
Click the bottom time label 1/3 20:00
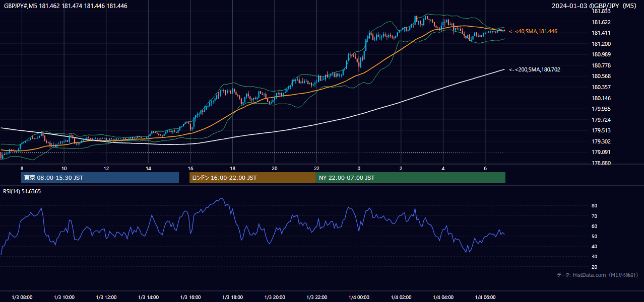(x=275, y=297)
